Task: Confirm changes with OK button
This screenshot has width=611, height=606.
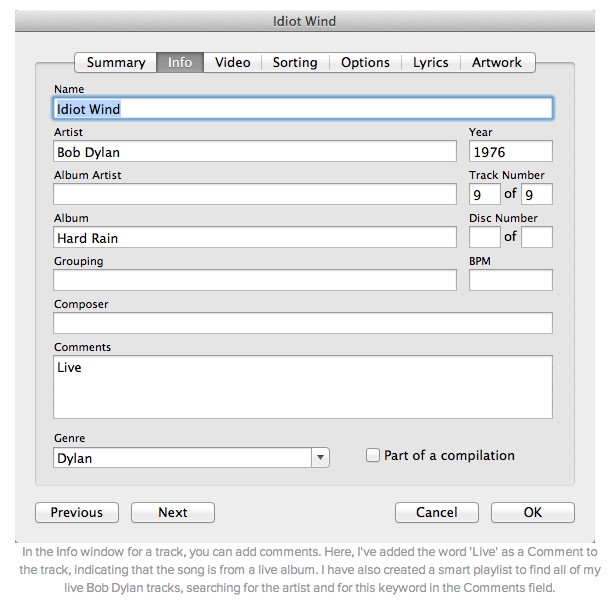Action: [x=533, y=512]
